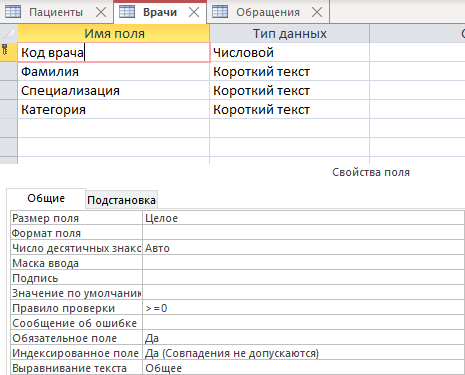Click the Размер поля value Целое

303,218
